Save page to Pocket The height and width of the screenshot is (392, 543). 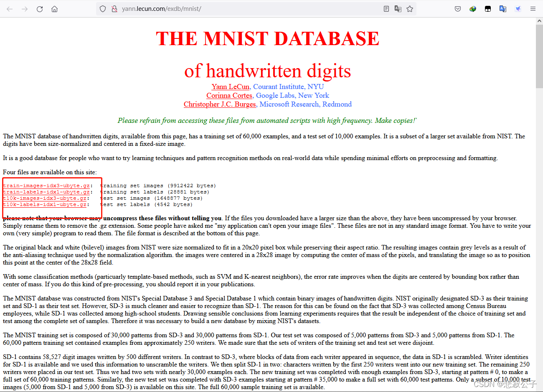[458, 9]
